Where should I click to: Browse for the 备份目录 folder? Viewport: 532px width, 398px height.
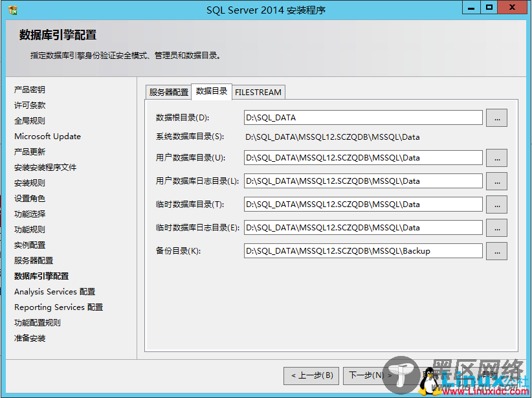pyautogui.click(x=496, y=251)
